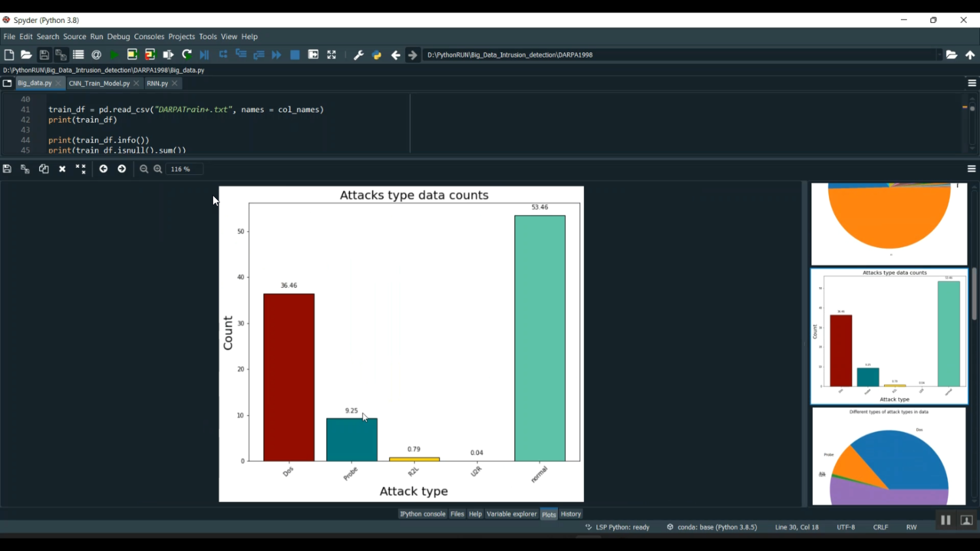Open the IPython console pane
Image resolution: width=980 pixels, height=551 pixels.
422,514
